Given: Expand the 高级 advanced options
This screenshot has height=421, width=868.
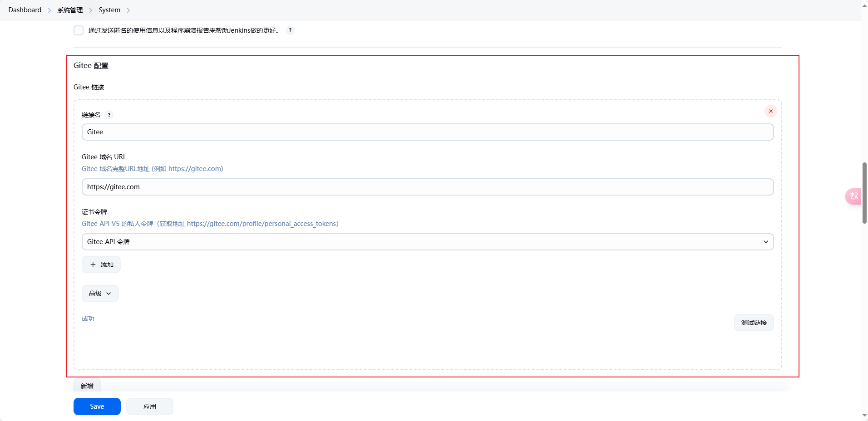Looking at the screenshot, I should (x=100, y=294).
